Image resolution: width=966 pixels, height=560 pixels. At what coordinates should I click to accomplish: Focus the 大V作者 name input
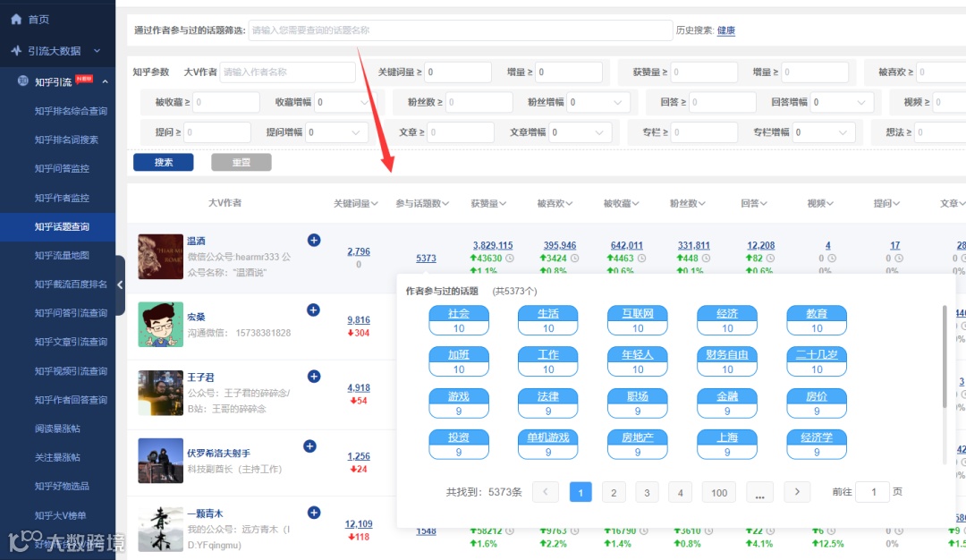point(288,72)
